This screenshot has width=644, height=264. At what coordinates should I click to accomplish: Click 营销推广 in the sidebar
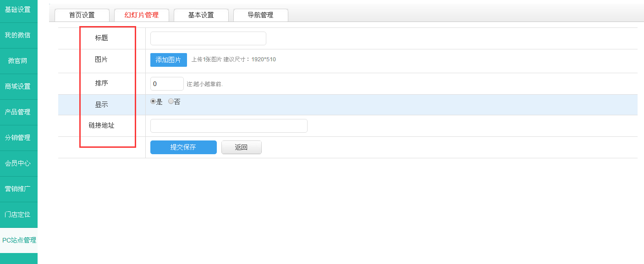click(x=18, y=189)
